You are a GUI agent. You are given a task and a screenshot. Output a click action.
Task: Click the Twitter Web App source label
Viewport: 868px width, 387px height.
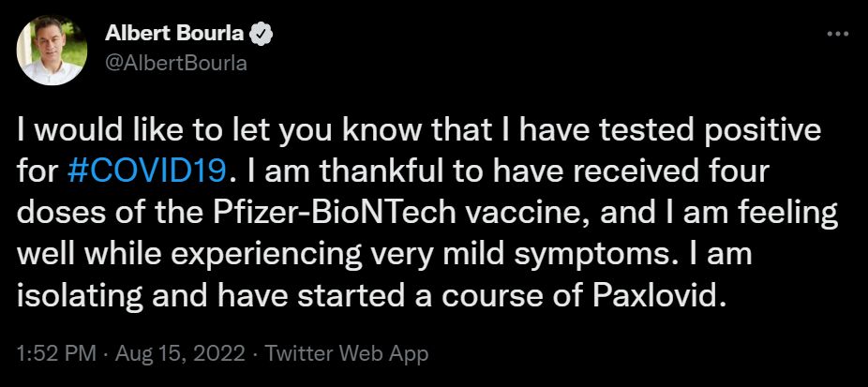click(347, 355)
